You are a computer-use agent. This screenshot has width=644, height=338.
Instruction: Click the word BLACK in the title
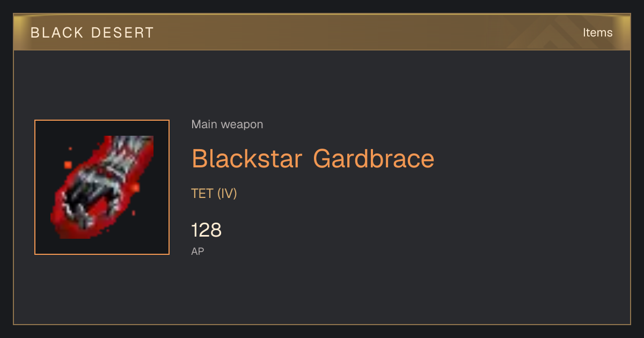pos(57,33)
